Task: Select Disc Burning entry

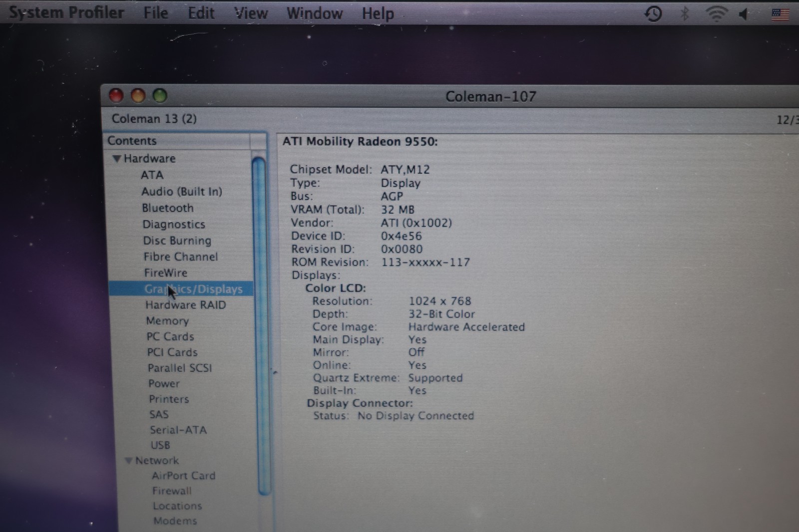Action: (x=177, y=241)
